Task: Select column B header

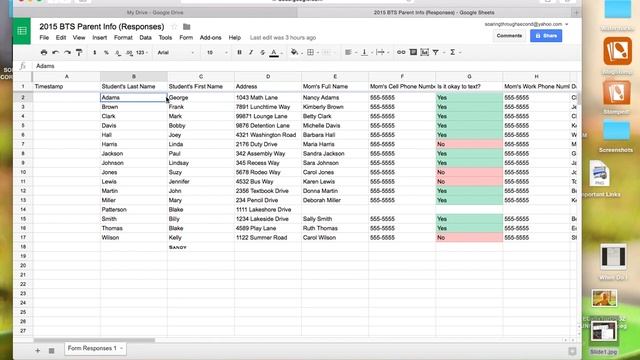Action: (134, 76)
